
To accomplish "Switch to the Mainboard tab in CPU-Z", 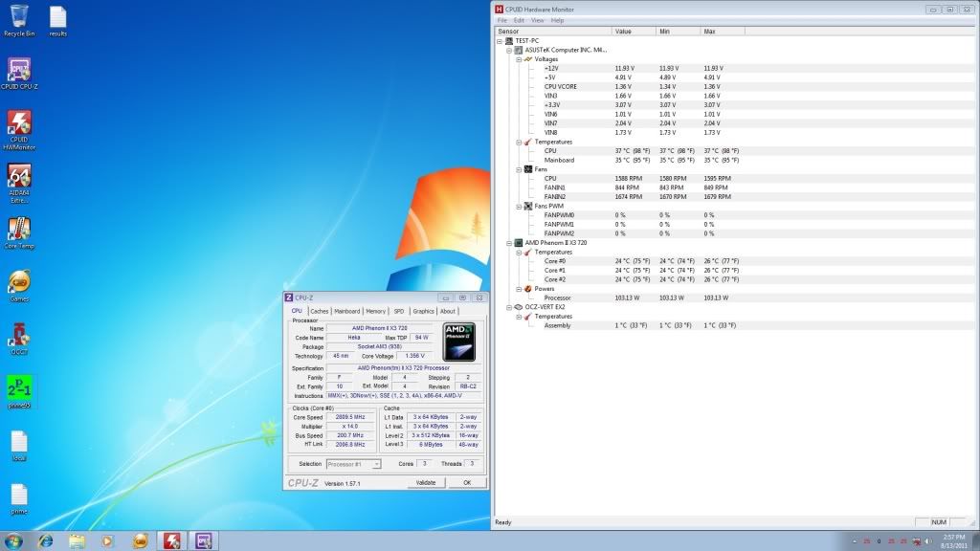I will (346, 311).
